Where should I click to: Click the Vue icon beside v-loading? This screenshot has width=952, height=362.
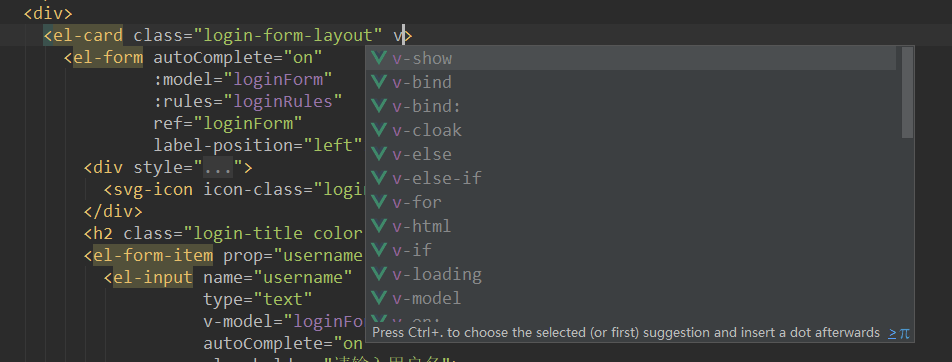pyautogui.click(x=379, y=274)
